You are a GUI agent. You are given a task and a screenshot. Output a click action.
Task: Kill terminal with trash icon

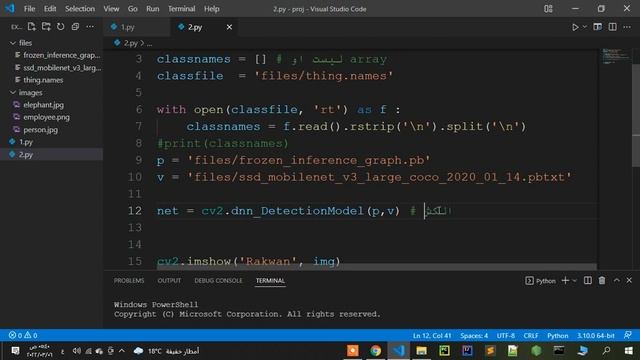pyautogui.click(x=602, y=280)
